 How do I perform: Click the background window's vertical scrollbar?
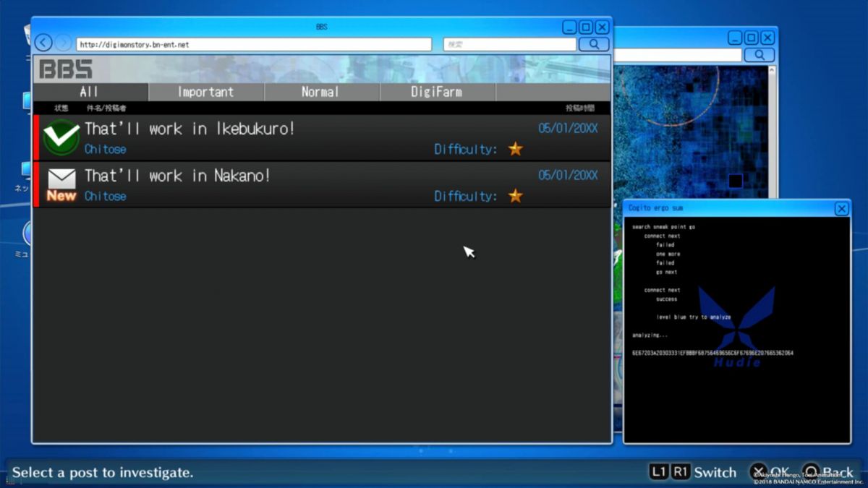(x=772, y=132)
